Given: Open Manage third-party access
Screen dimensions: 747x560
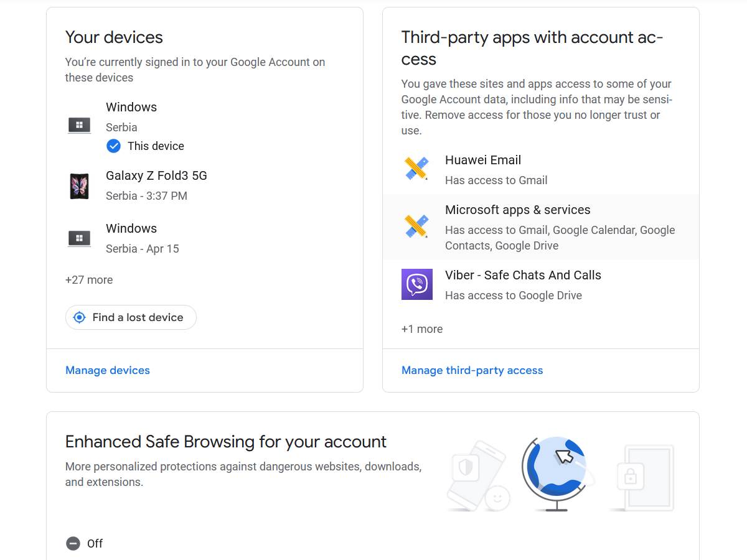Looking at the screenshot, I should click(x=472, y=370).
